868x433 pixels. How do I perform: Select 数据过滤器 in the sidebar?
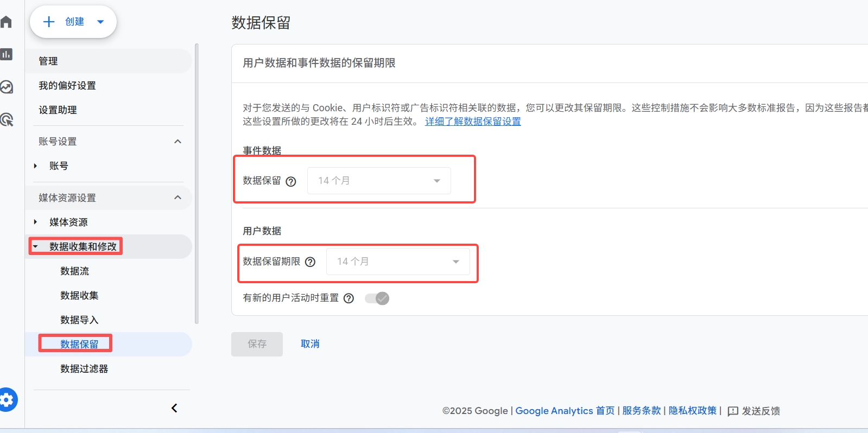point(84,369)
